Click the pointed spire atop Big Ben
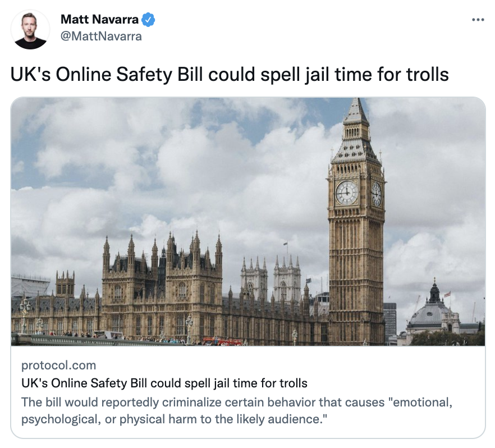Viewport: 495px width, 448px height. (356, 111)
